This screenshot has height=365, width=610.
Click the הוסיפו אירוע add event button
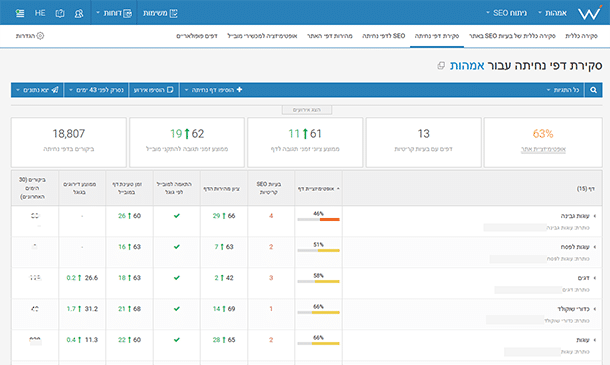tap(154, 90)
